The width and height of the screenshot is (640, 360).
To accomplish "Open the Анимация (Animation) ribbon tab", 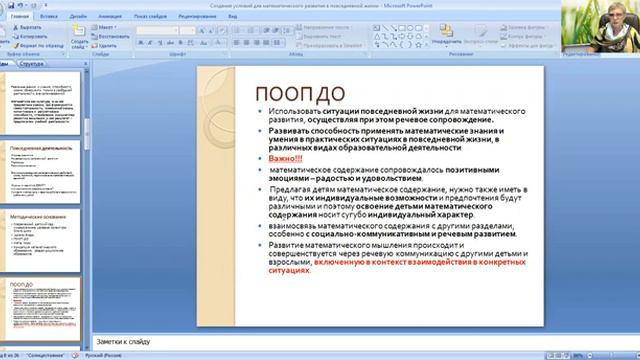I will pyautogui.click(x=110, y=16).
